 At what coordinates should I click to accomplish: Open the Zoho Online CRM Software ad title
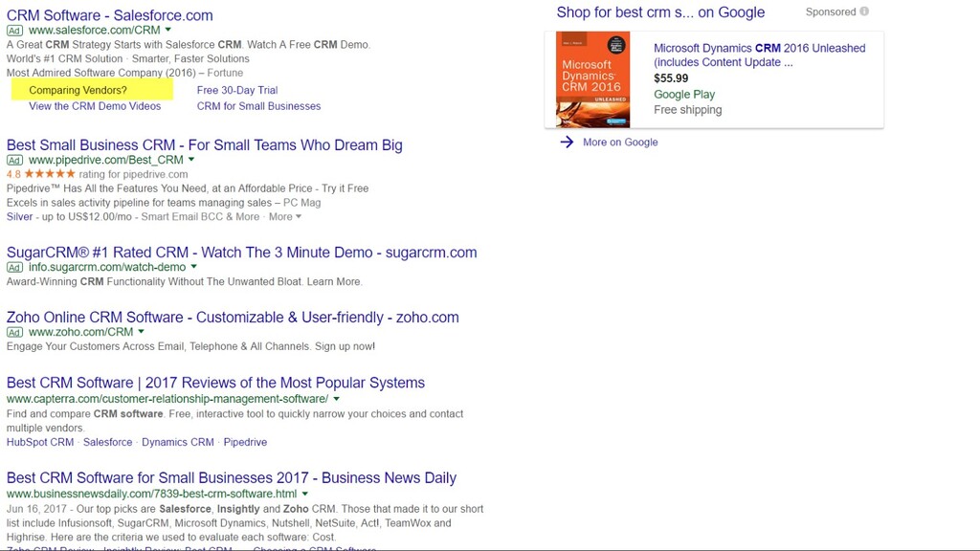coord(233,318)
